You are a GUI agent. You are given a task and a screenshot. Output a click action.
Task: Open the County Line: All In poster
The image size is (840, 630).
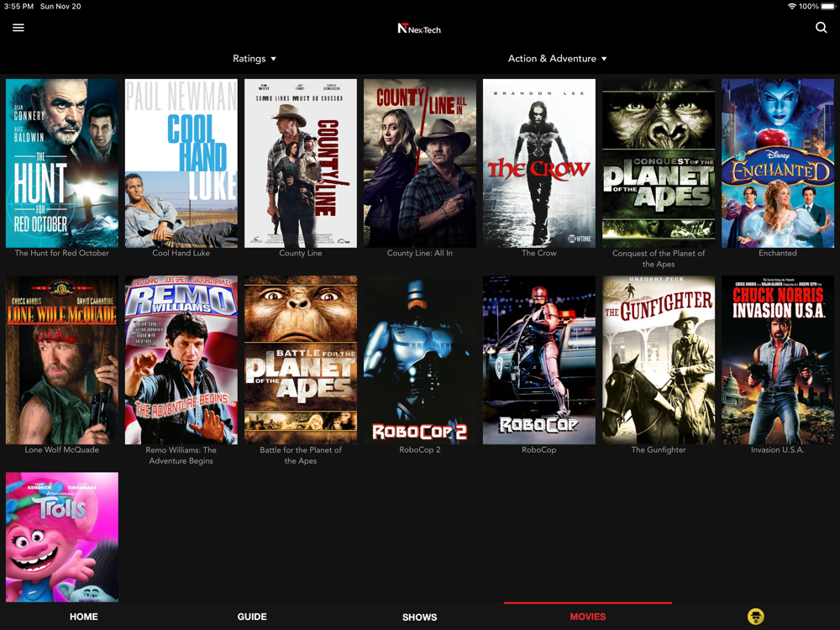(x=420, y=164)
